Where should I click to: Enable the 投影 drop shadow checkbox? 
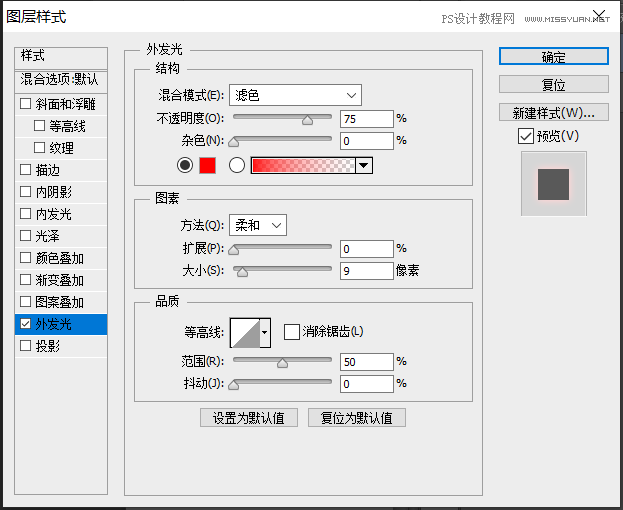(x=25, y=346)
